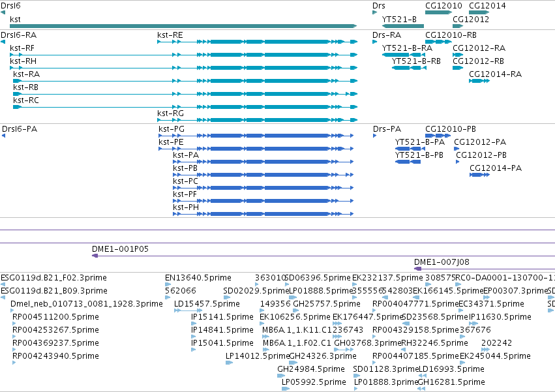Image resolution: width=555 pixels, height=392 pixels.
Task: Select the kst-RE transcript
Action: click(258, 42)
